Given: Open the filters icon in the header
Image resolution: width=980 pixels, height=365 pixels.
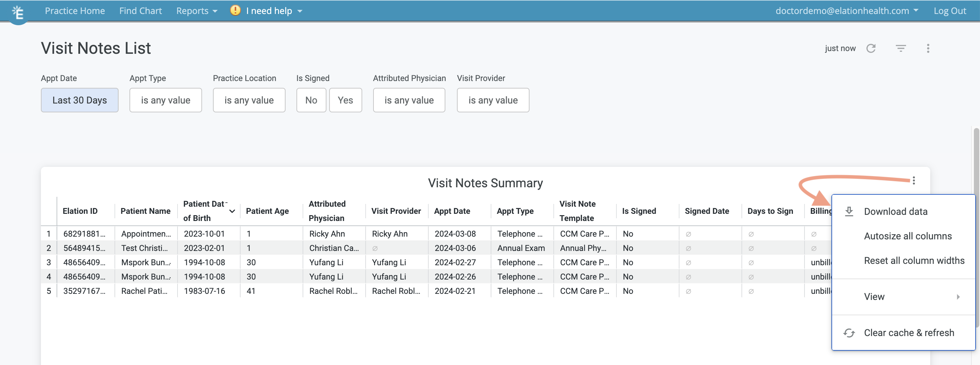Looking at the screenshot, I should [x=901, y=48].
